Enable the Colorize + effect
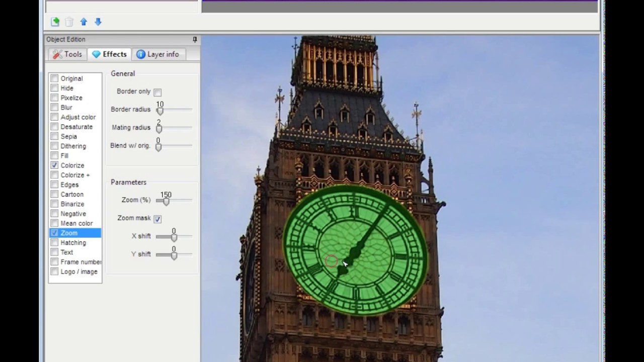The height and width of the screenshot is (362, 644). click(54, 175)
